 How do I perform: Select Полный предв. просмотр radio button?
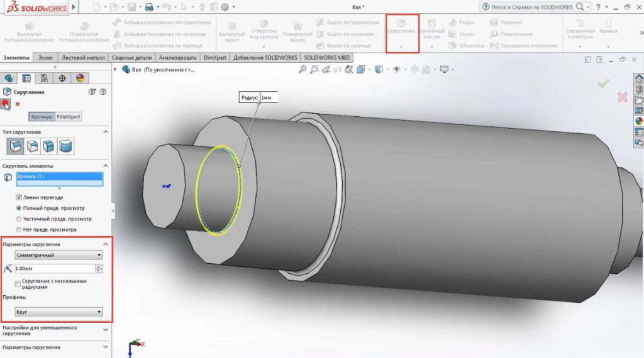[x=18, y=208]
